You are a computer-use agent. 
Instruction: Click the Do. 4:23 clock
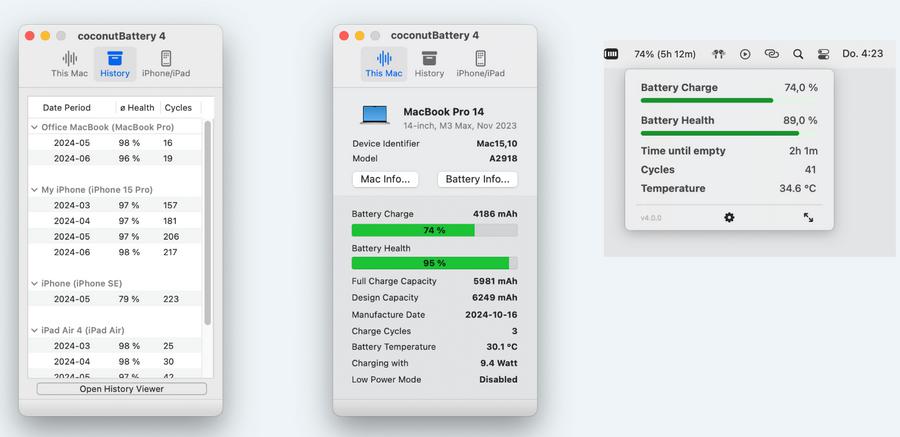pyautogui.click(x=863, y=53)
